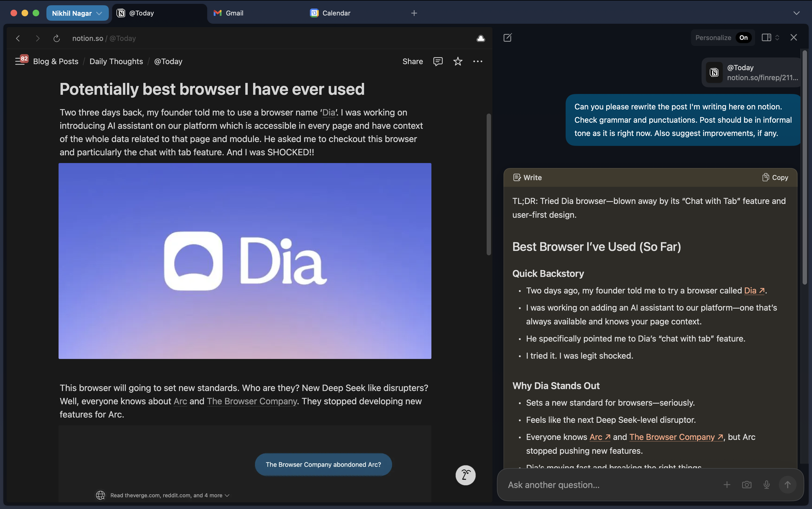812x509 pixels.
Task: Click the page title 'Potentially best browser'
Action: point(212,89)
